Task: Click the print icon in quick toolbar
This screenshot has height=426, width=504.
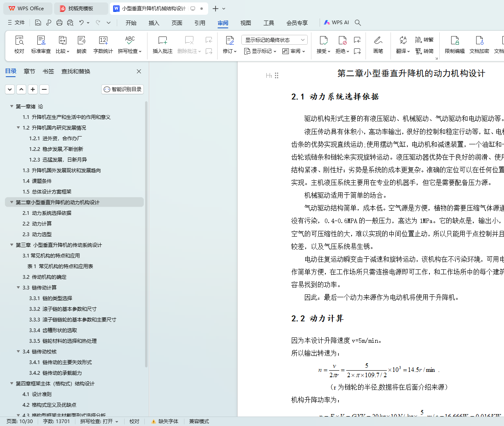Action: (x=59, y=23)
